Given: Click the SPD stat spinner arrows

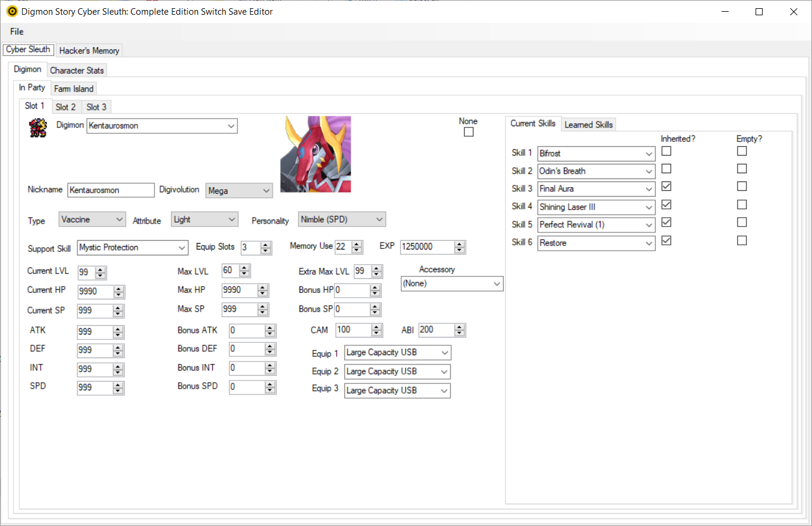Looking at the screenshot, I should (x=119, y=388).
